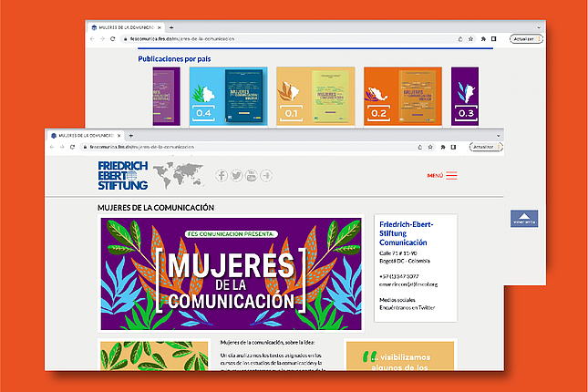Expand the red MENÚ hamburger menu
588x392 pixels.
point(451,175)
